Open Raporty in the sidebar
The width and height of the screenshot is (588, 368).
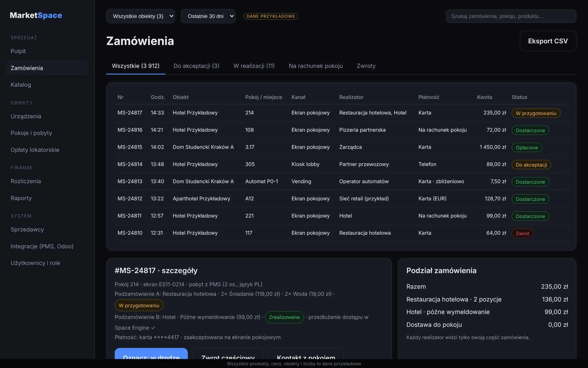[47, 198]
